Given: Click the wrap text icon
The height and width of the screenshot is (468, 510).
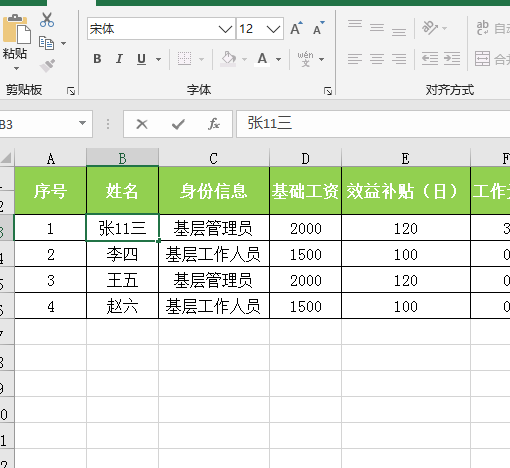Looking at the screenshot, I should tap(482, 28).
